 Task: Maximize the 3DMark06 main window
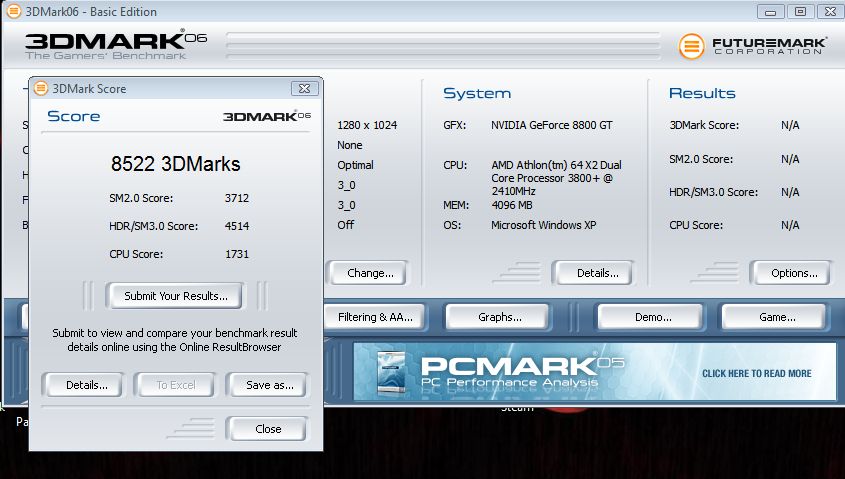pyautogui.click(x=800, y=11)
